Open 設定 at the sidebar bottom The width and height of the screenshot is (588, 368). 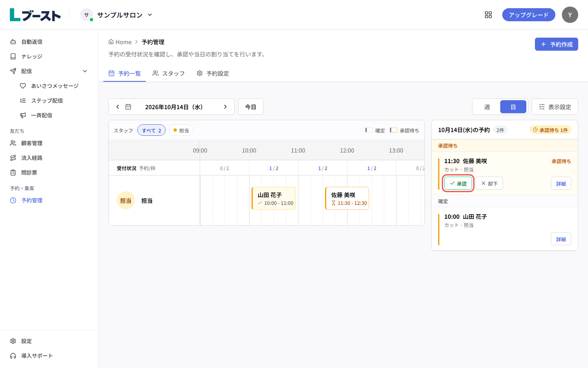[49, 341]
